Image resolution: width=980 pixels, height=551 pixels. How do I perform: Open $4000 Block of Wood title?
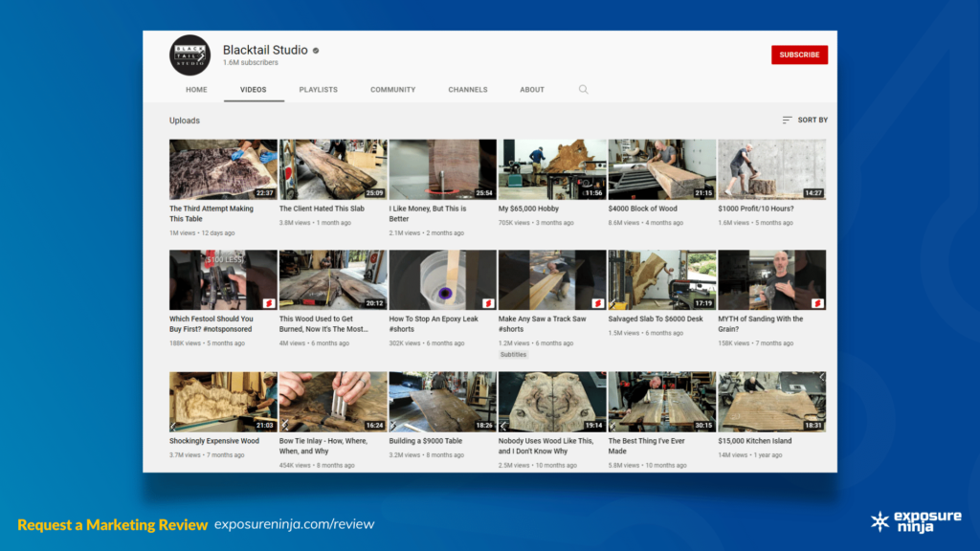click(642, 209)
